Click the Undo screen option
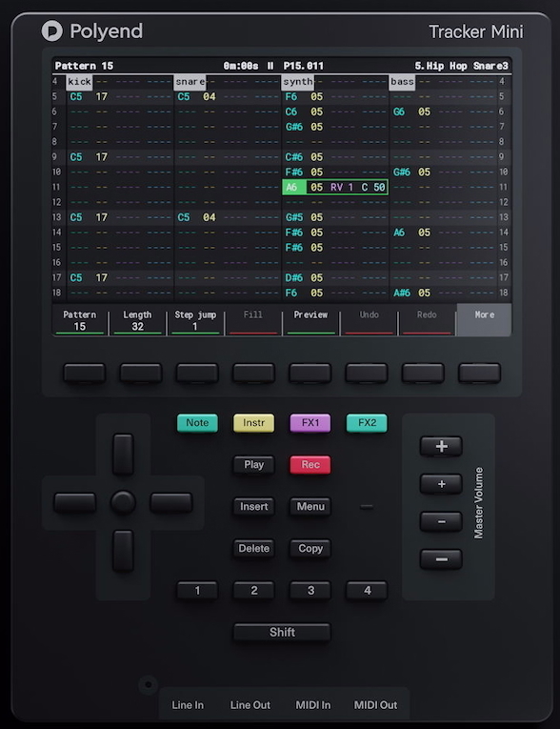The height and width of the screenshot is (729, 560). click(369, 320)
